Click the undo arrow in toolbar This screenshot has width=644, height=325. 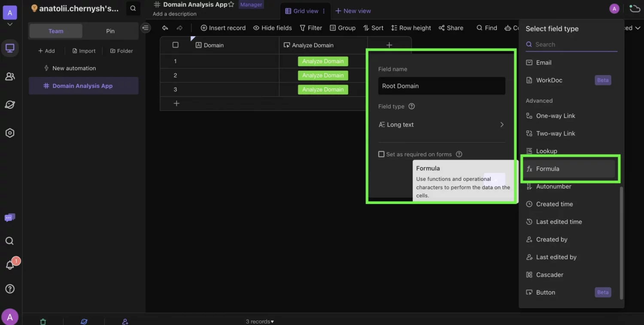pos(165,28)
